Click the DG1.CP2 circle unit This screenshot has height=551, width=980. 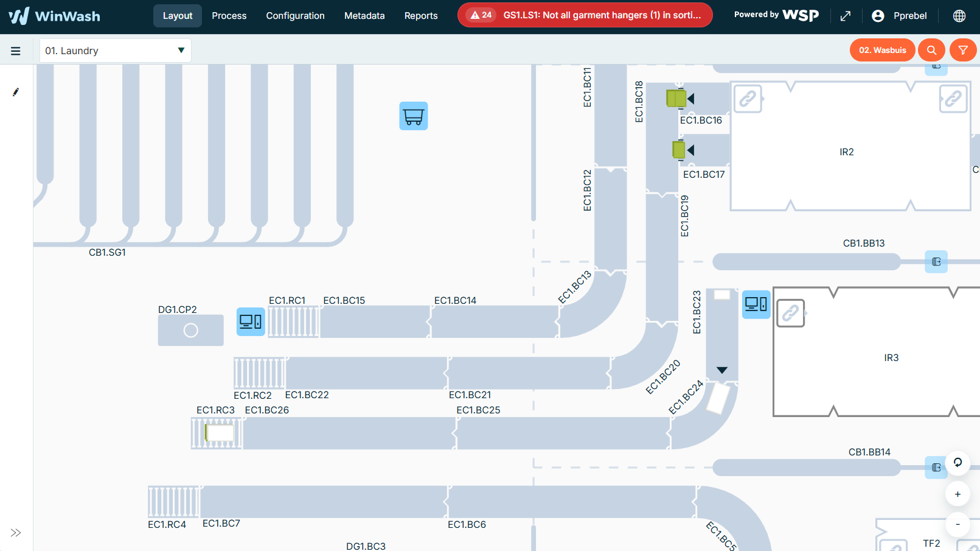pyautogui.click(x=191, y=330)
